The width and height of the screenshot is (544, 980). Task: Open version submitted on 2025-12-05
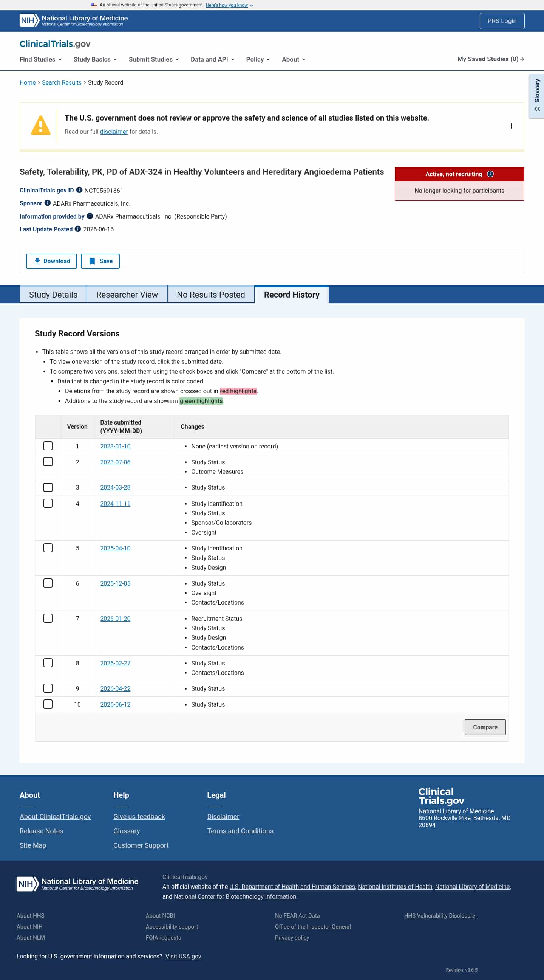pyautogui.click(x=115, y=584)
